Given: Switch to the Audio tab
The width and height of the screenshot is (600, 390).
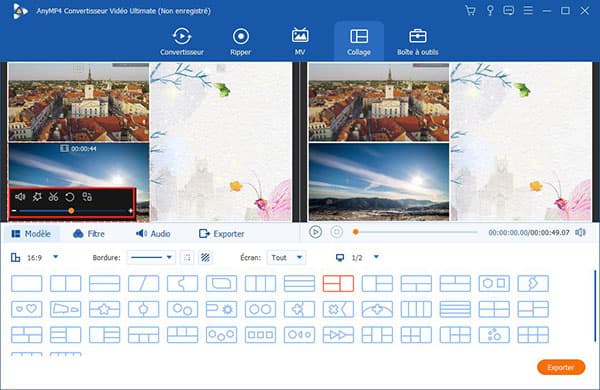Looking at the screenshot, I should 153,233.
